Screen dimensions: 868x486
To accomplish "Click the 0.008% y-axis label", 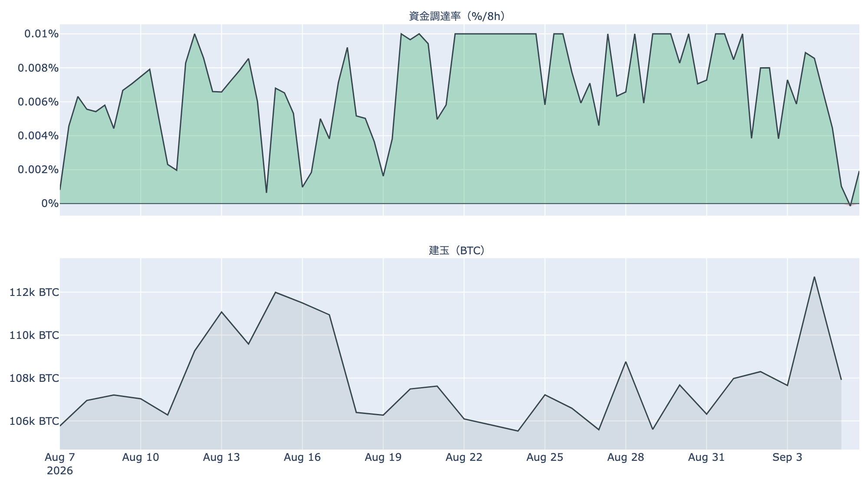I will click(x=38, y=68).
